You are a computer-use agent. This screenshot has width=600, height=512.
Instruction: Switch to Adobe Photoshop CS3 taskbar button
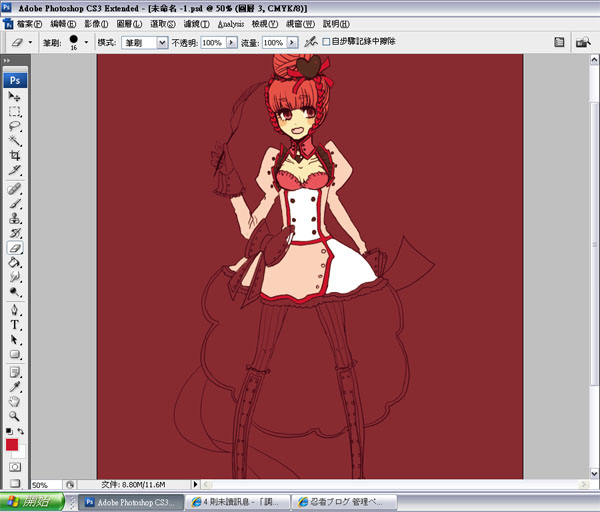(x=131, y=502)
